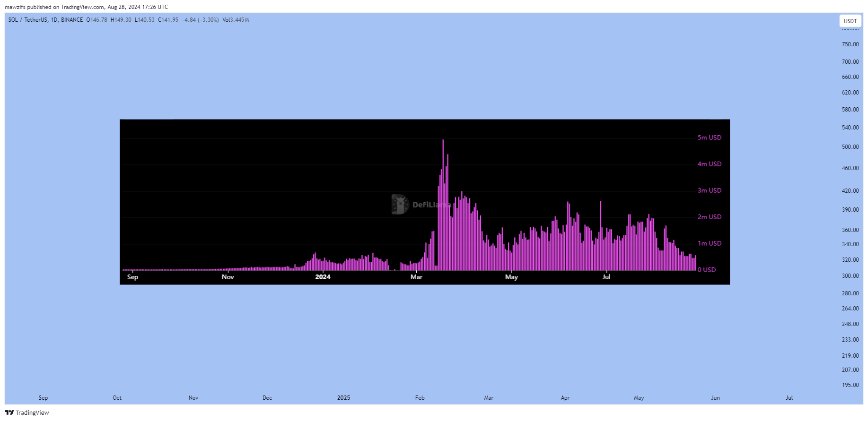Click the tallest magenta bar in mid-March
Image resolution: width=868 pixels, height=421 pixels.
pyautogui.click(x=443, y=205)
